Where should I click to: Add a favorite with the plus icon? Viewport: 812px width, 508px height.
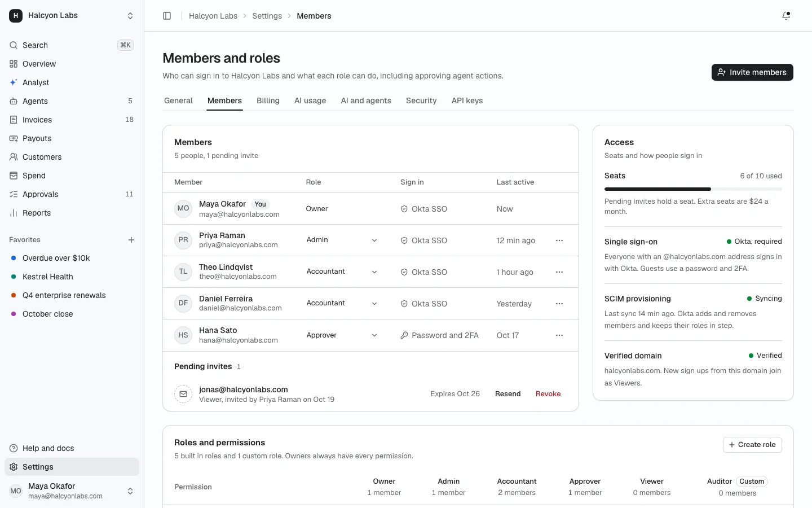(x=131, y=240)
